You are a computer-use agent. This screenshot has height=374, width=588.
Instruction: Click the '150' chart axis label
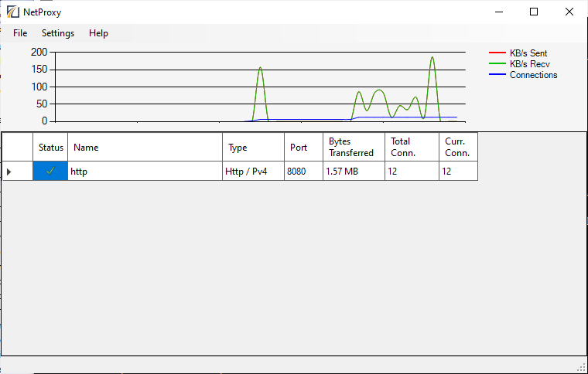(x=39, y=70)
